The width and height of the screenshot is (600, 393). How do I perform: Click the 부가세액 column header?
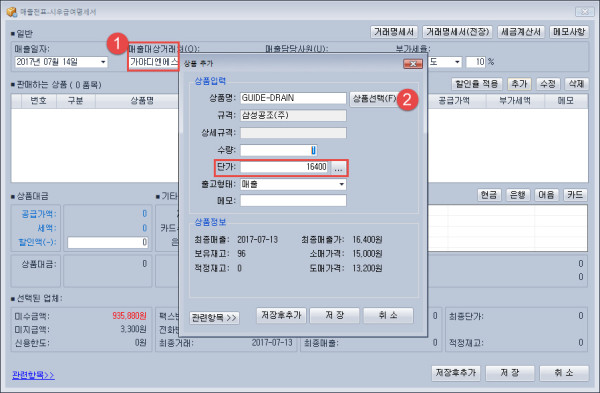pos(515,101)
